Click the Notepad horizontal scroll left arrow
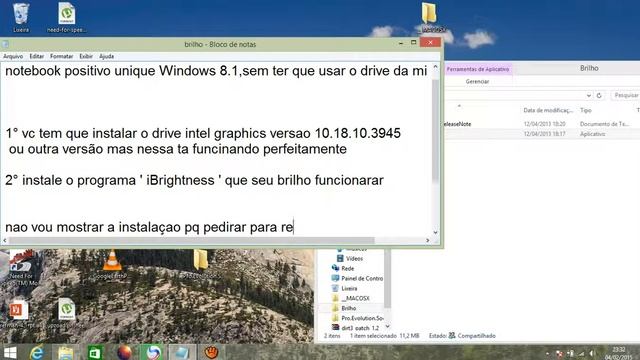This screenshot has height=360, width=640. 4,240
